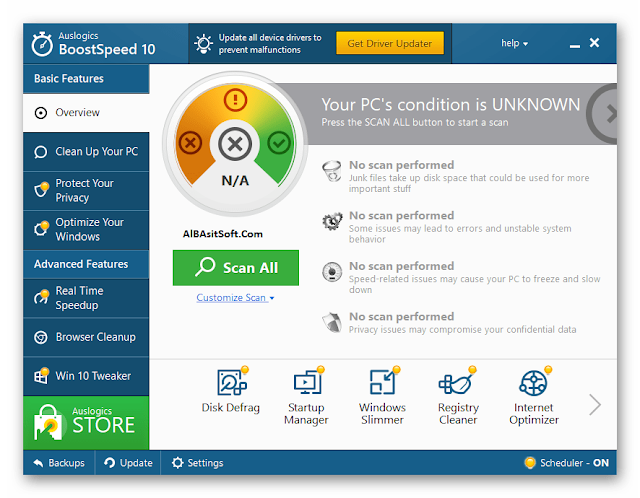Click 'Your PC's condition is UNKNOWN' heading

tap(451, 104)
